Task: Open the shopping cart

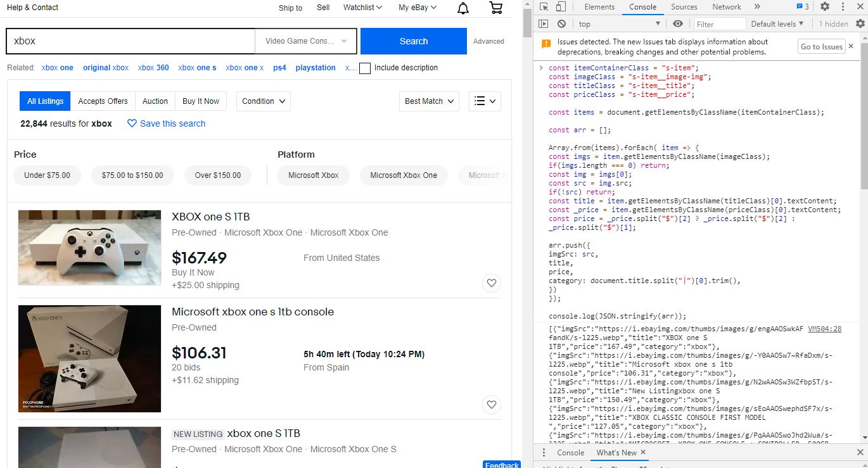Action: (x=496, y=8)
